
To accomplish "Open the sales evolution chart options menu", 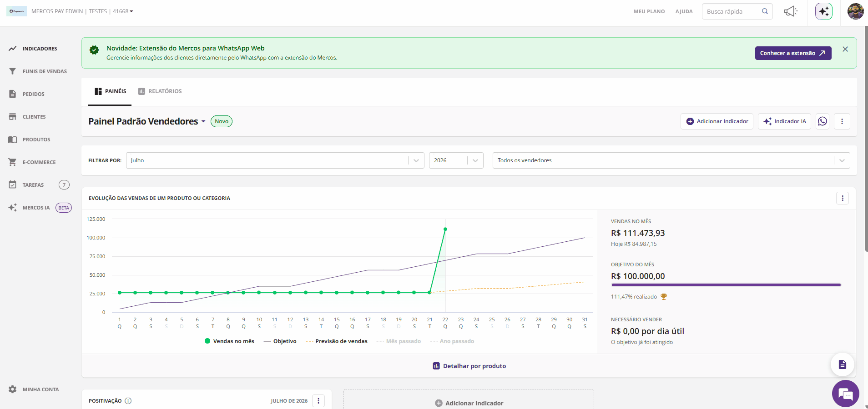I will coord(843,198).
